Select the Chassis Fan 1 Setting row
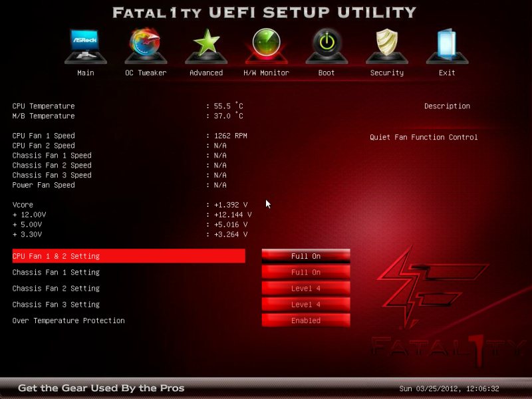 click(56, 272)
